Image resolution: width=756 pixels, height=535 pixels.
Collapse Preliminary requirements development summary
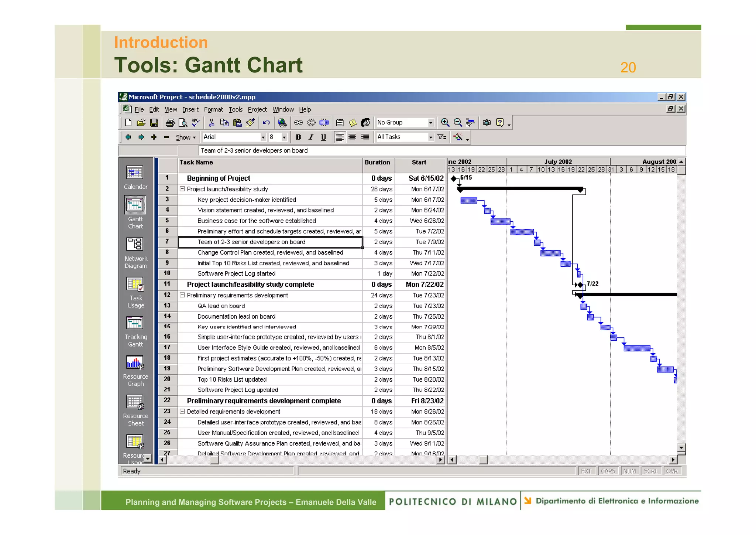pos(182,295)
